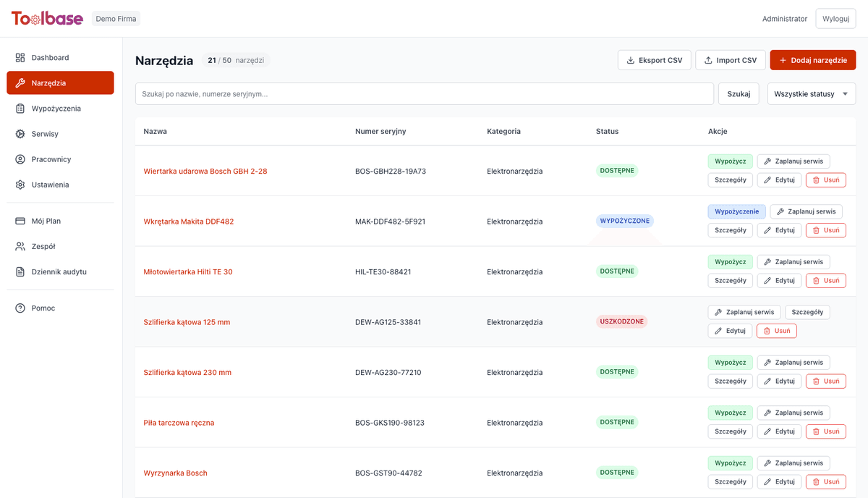The height and width of the screenshot is (498, 868).
Task: Open Dashboard from the sidebar
Action: (x=50, y=58)
